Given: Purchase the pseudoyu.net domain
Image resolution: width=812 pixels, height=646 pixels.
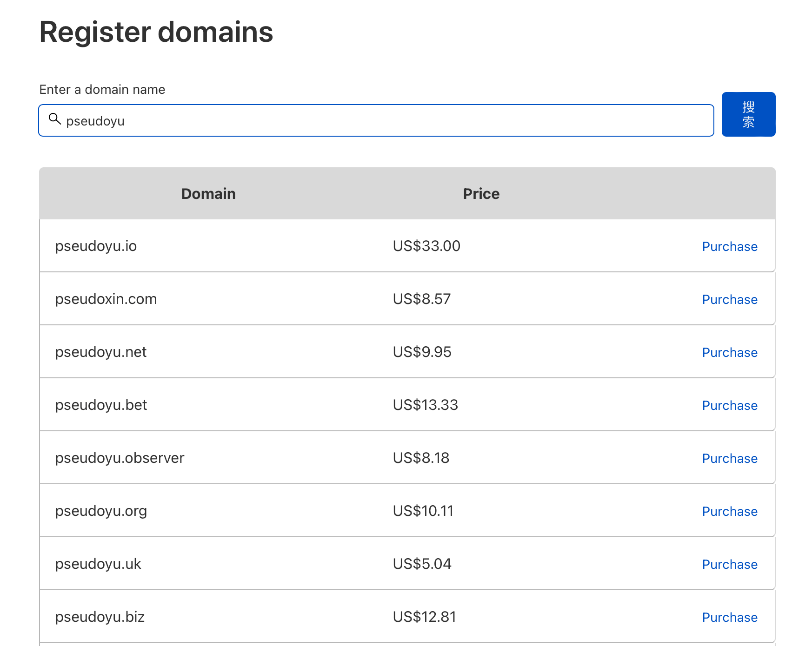Looking at the screenshot, I should point(729,352).
